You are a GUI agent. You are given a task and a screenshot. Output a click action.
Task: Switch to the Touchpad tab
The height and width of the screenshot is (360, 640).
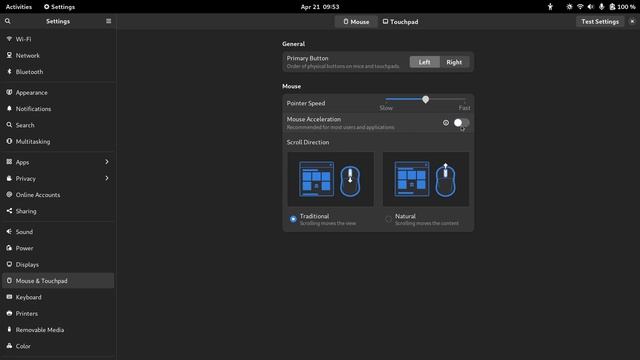coord(400,22)
